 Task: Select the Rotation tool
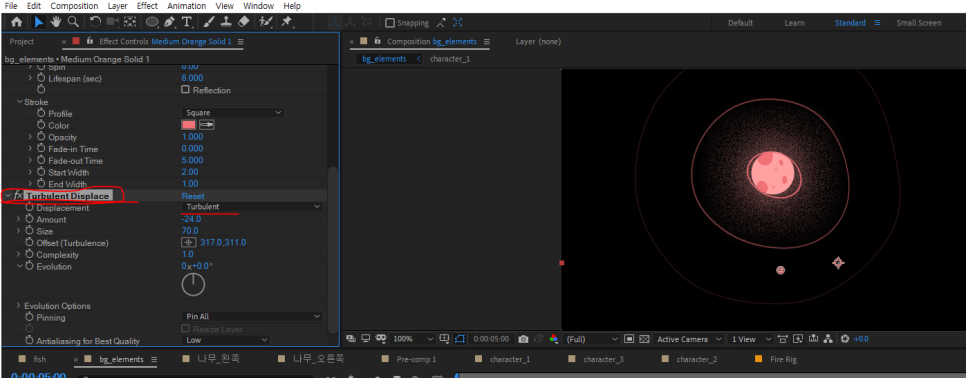tap(95, 22)
